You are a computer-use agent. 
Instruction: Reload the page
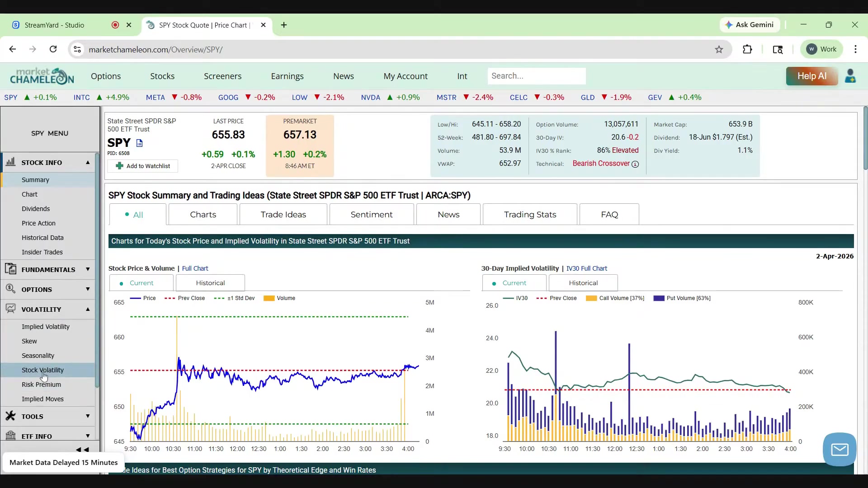53,49
